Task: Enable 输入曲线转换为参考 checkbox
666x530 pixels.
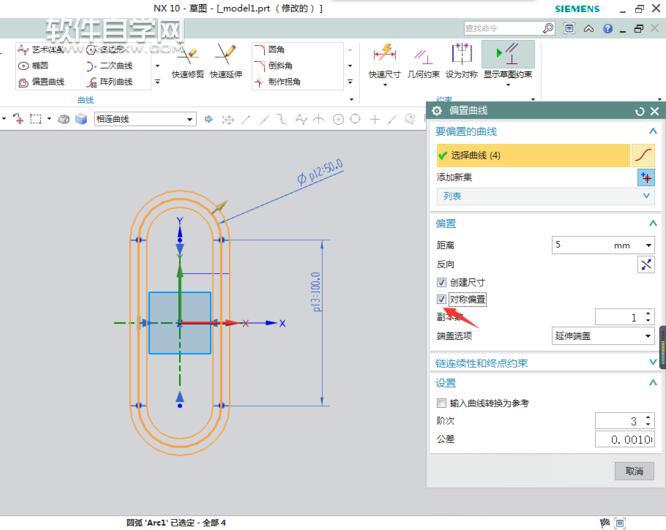Action: [x=441, y=403]
